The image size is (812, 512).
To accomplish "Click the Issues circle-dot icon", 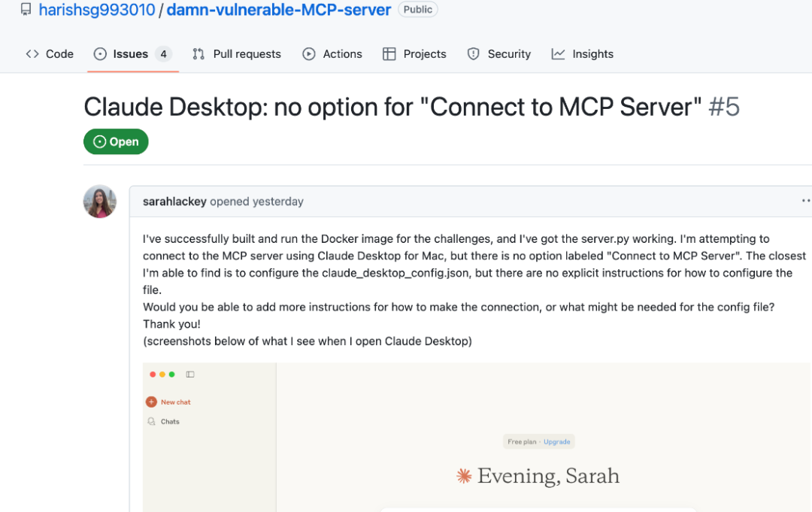I will (100, 54).
